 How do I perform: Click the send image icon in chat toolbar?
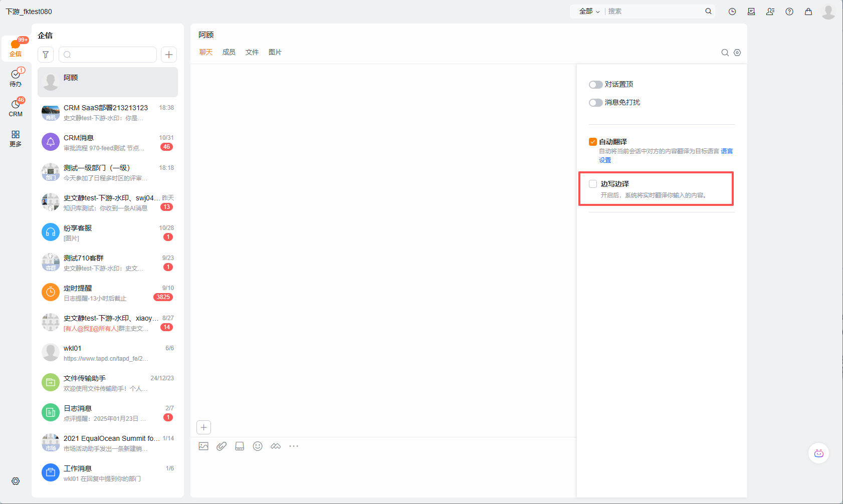click(203, 446)
